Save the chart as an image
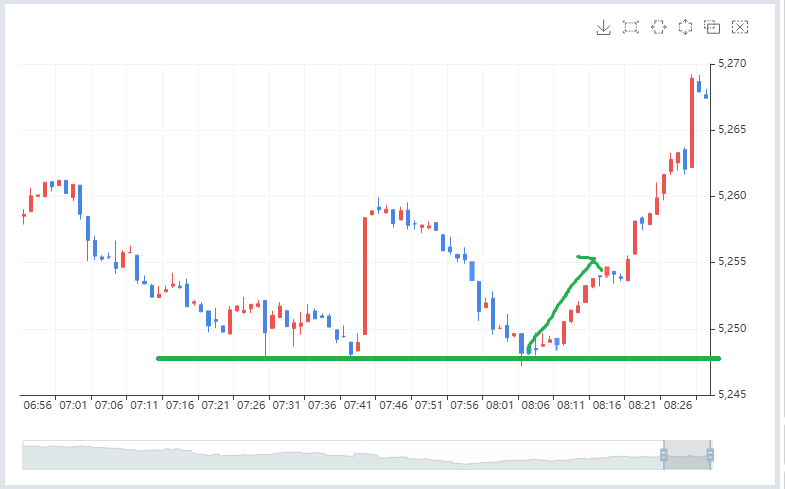 pyautogui.click(x=603, y=27)
